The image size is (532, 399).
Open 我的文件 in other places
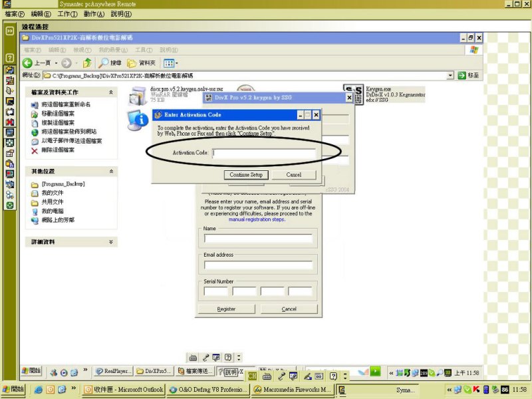[53, 193]
